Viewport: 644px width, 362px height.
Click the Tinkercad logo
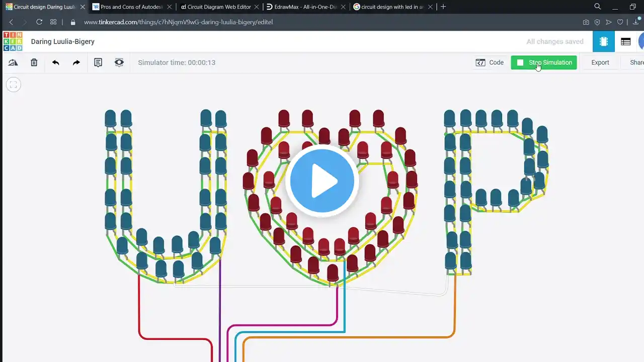(13, 41)
